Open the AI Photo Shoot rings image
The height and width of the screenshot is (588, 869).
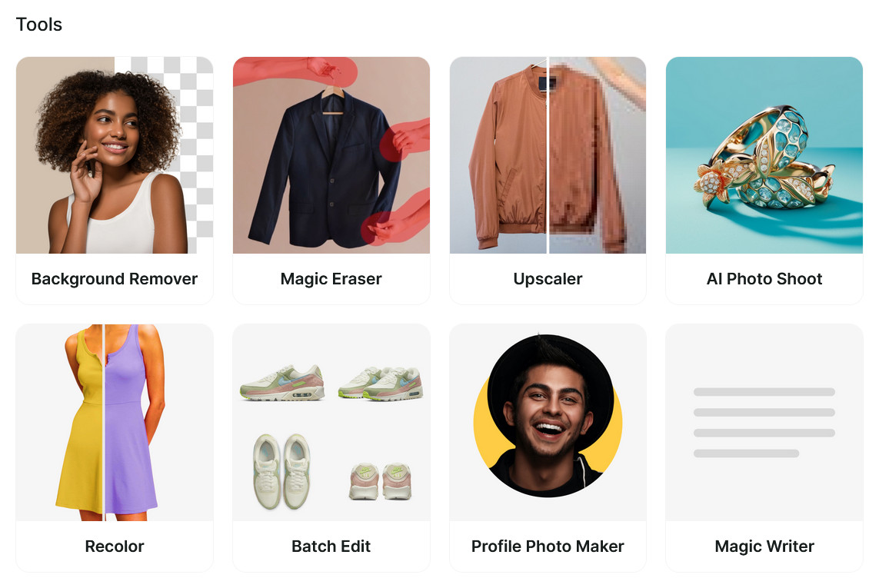[x=764, y=155]
